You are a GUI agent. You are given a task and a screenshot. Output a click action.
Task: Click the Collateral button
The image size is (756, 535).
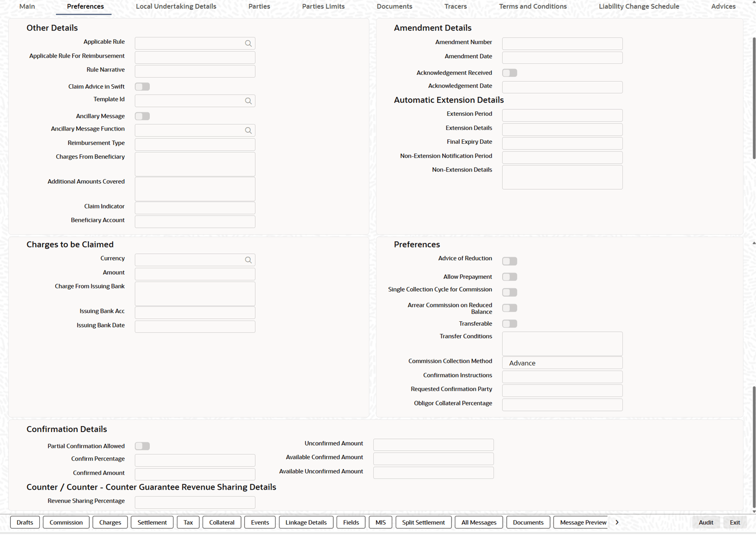(222, 522)
